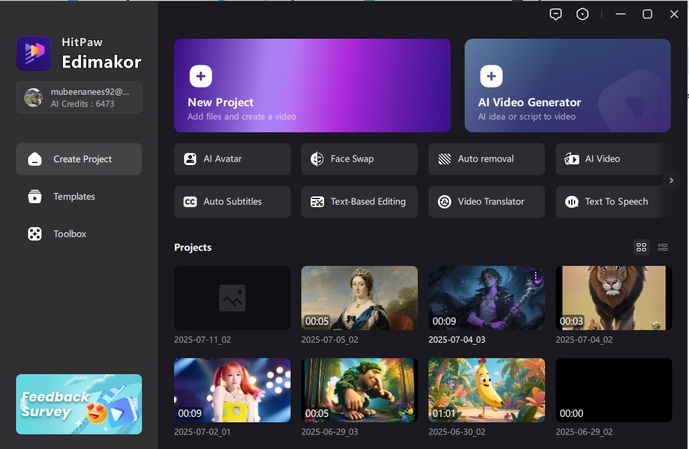
Task: Open the Auto removal tool
Action: (486, 159)
